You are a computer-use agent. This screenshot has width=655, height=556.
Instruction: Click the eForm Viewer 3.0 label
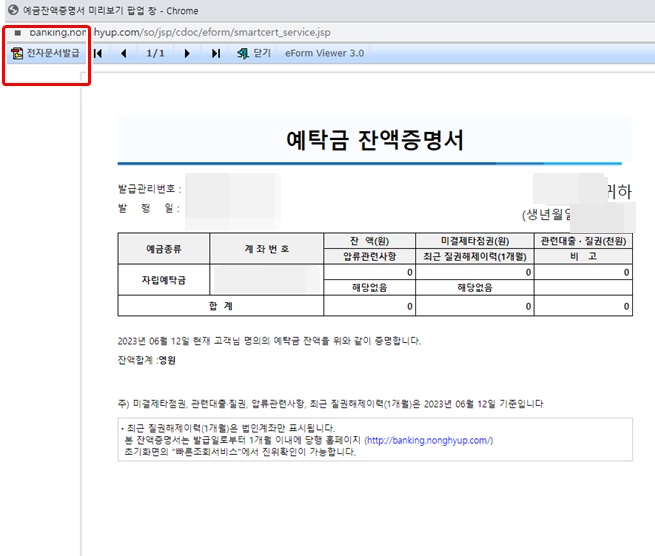pyautogui.click(x=325, y=53)
